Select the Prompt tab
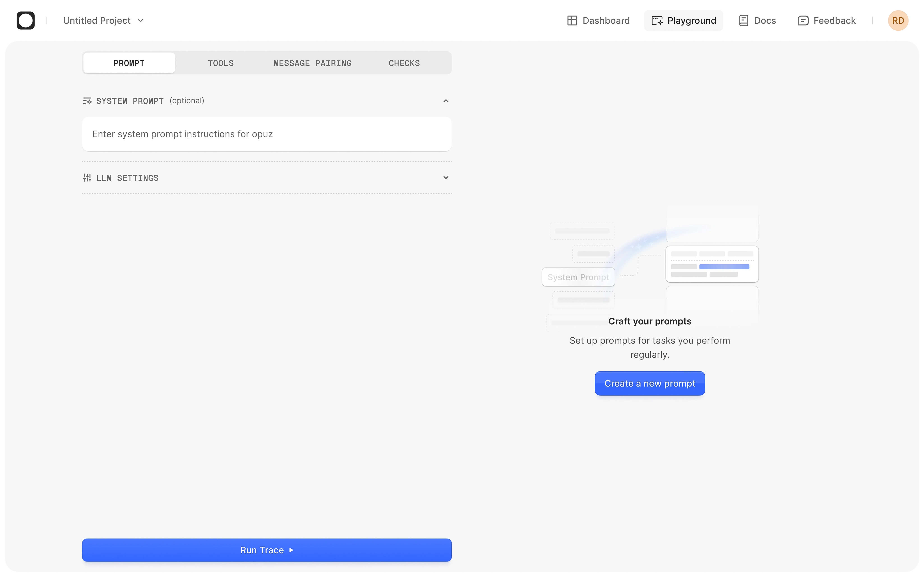Screen dimensions: 924x577 (x=129, y=63)
